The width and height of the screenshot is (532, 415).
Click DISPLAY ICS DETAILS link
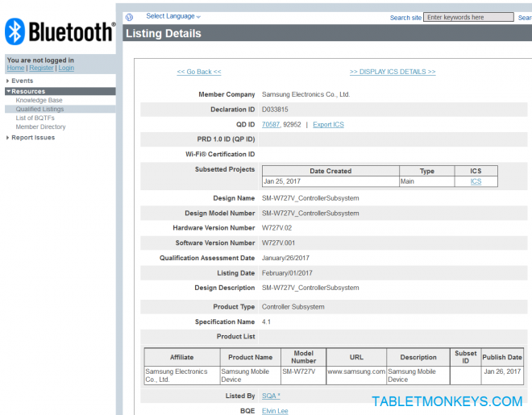[x=393, y=72]
